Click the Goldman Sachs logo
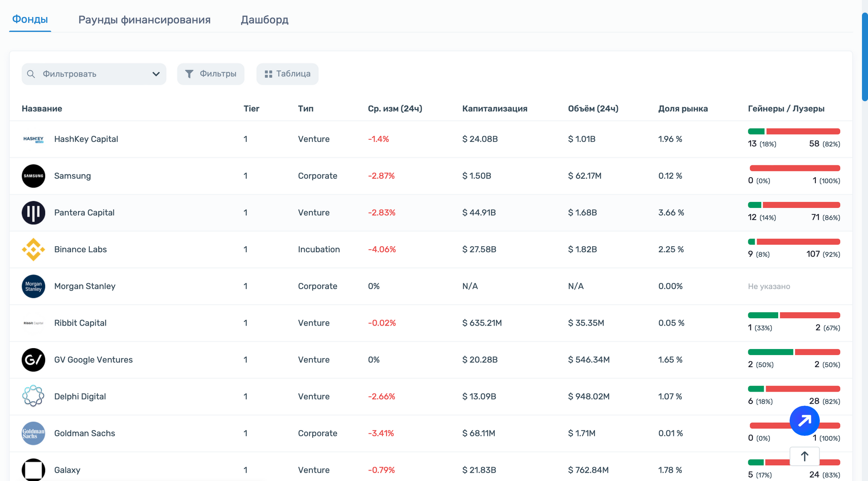The width and height of the screenshot is (868, 481). 33,433
